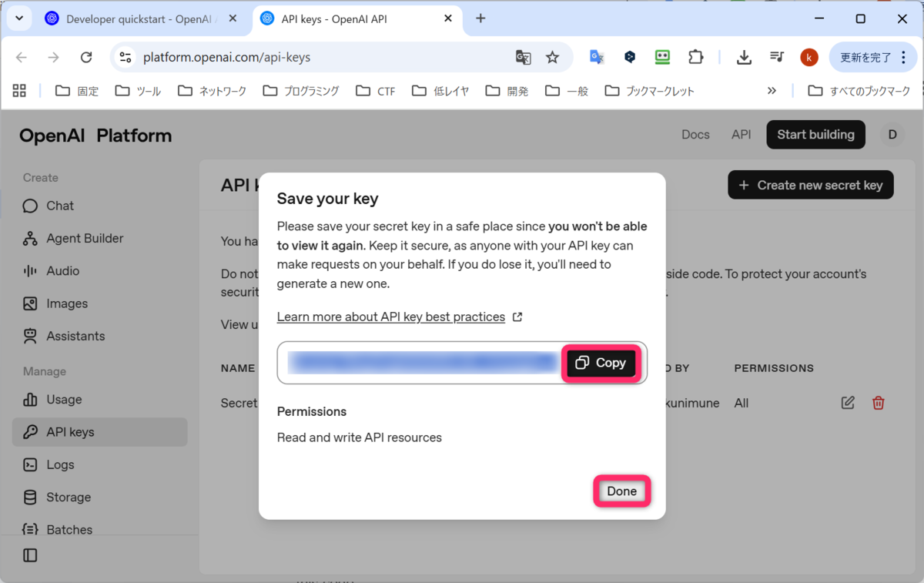Copy the secret key with Copy button

point(601,363)
